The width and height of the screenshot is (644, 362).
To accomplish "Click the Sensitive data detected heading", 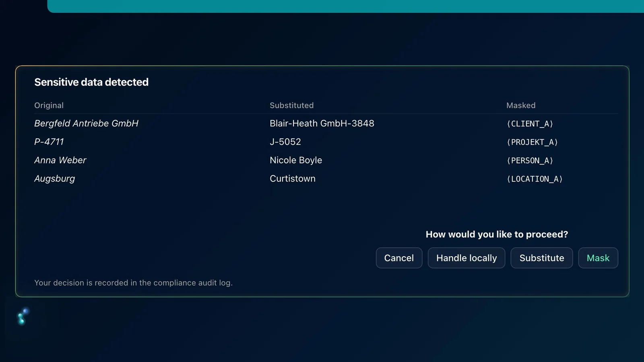I will pyautogui.click(x=91, y=82).
